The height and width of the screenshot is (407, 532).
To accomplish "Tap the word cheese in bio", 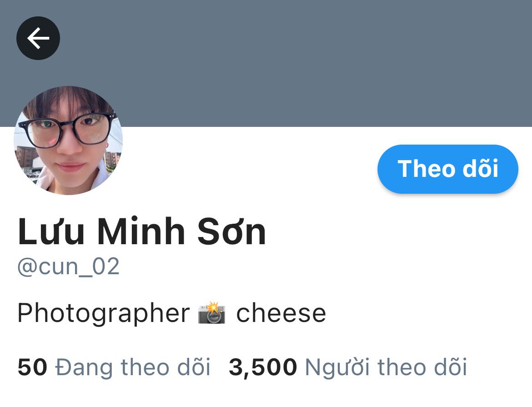I will [x=281, y=313].
